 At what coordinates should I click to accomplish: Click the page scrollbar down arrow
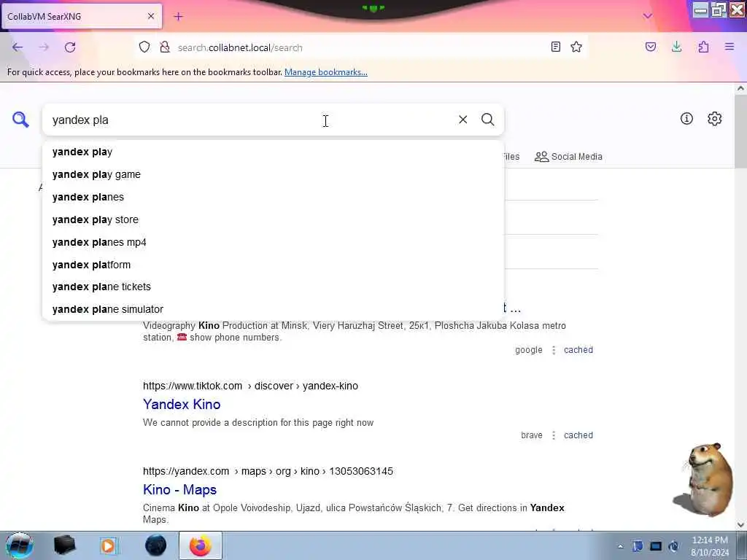[x=740, y=525]
